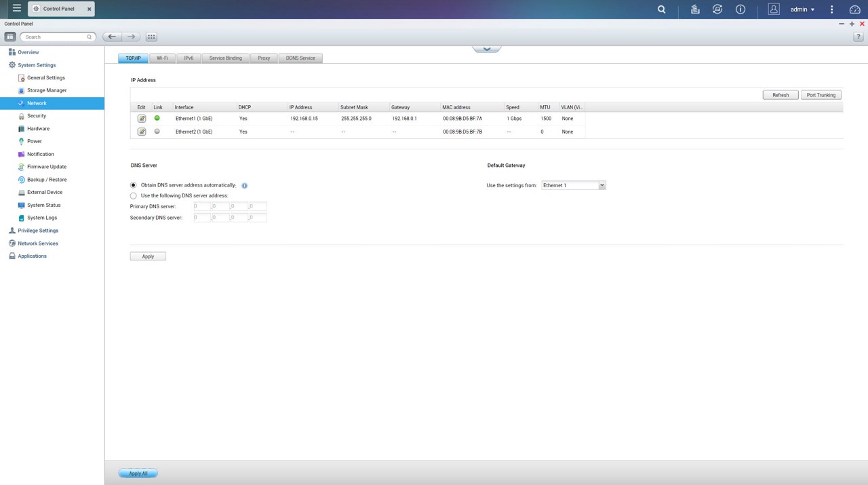Click green link status of Ethernet1
Viewport: 868px width, 485px height.
[157, 118]
